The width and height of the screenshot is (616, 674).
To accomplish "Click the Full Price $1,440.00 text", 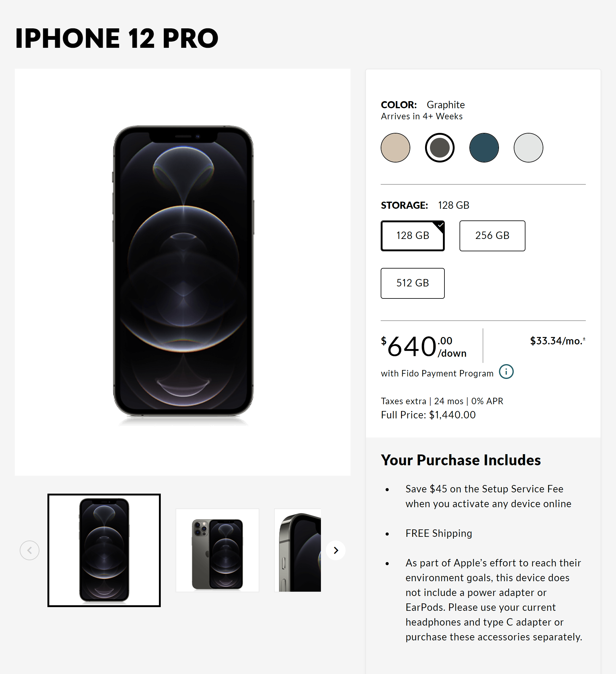I will pyautogui.click(x=428, y=415).
